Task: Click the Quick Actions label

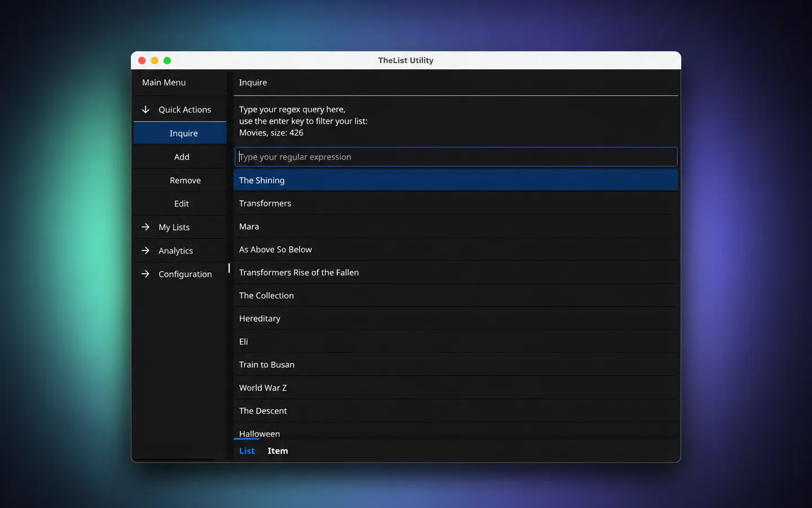Action: coord(184,110)
